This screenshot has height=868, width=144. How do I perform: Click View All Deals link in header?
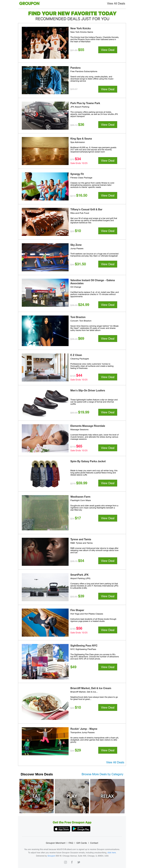pos(116,3)
